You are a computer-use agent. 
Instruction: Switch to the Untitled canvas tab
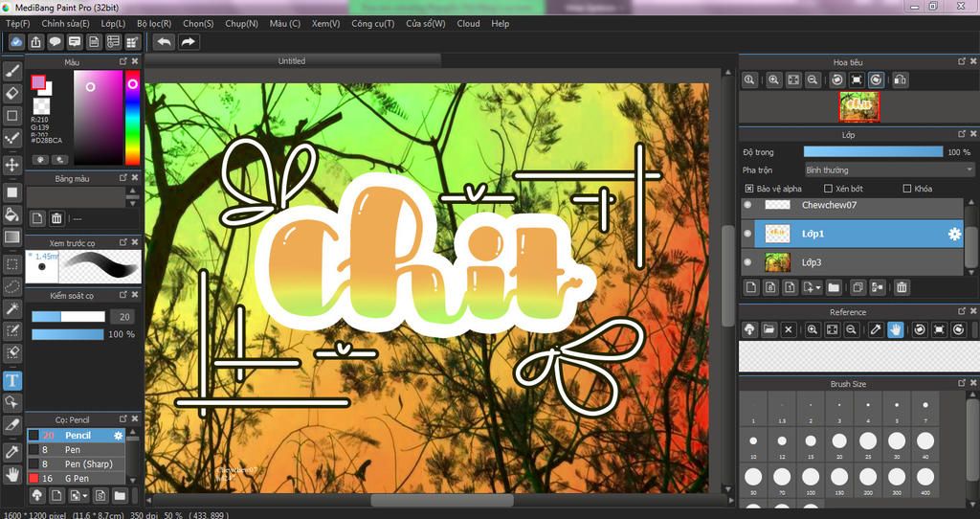[x=292, y=60]
